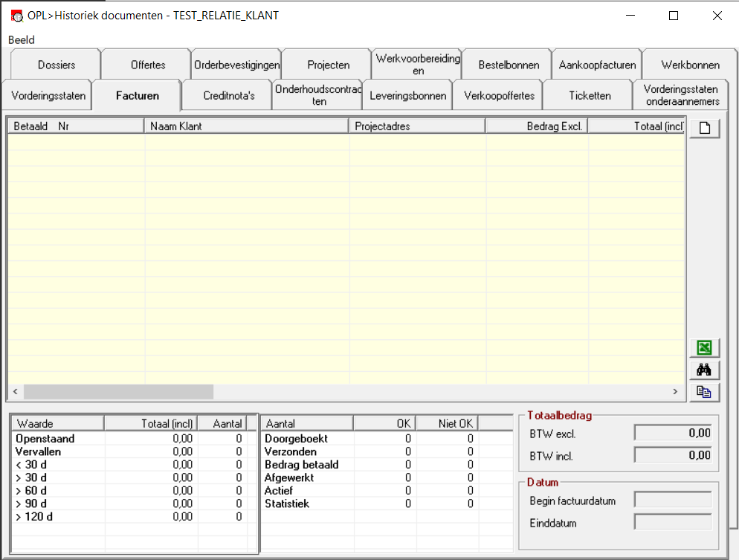
Task: Select the > 30 d row
Action: [x=134, y=477]
